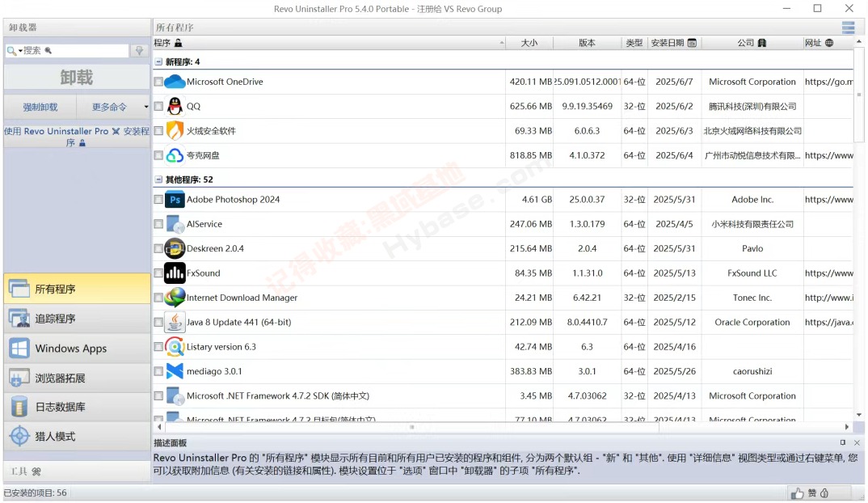Screen dimensions: 868x503
Task: Close the 描述面板 description panel
Action: tap(857, 442)
